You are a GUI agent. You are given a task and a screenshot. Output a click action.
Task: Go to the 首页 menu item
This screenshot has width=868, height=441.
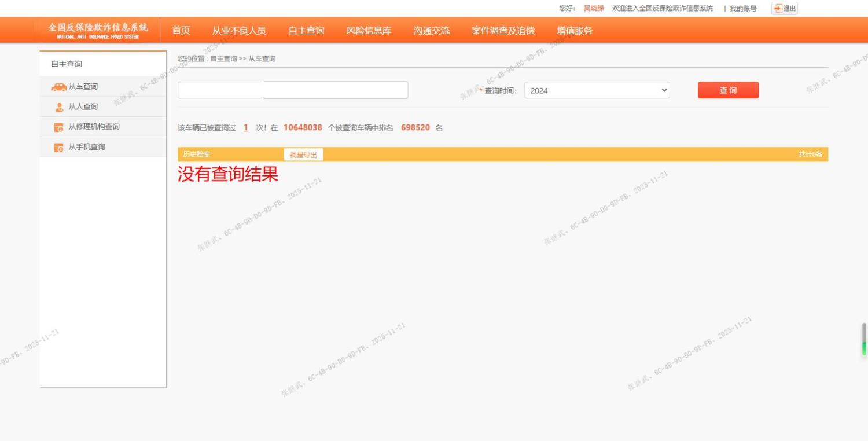(181, 31)
